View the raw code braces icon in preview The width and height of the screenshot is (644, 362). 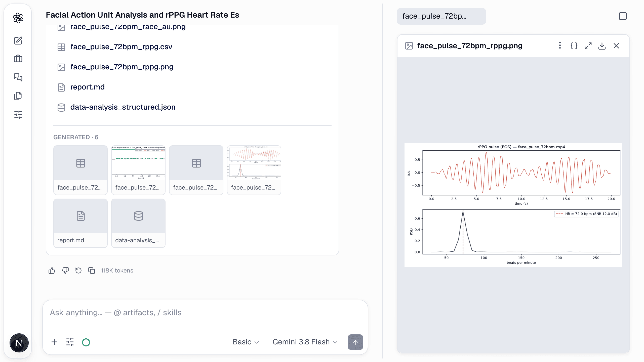click(x=574, y=46)
